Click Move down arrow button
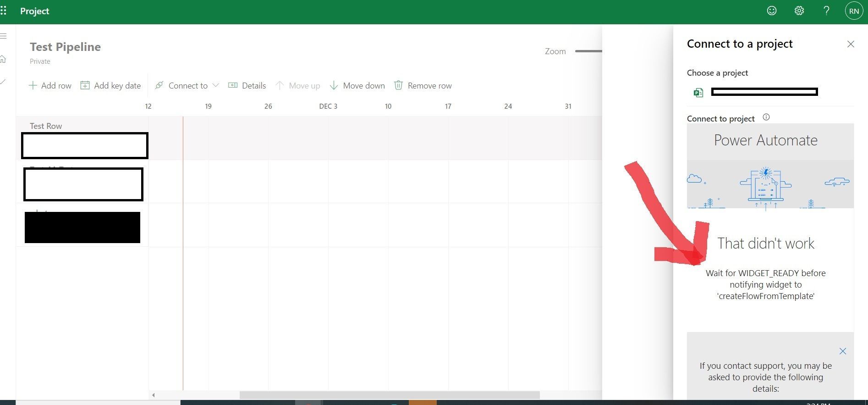868x405 pixels. pyautogui.click(x=357, y=85)
